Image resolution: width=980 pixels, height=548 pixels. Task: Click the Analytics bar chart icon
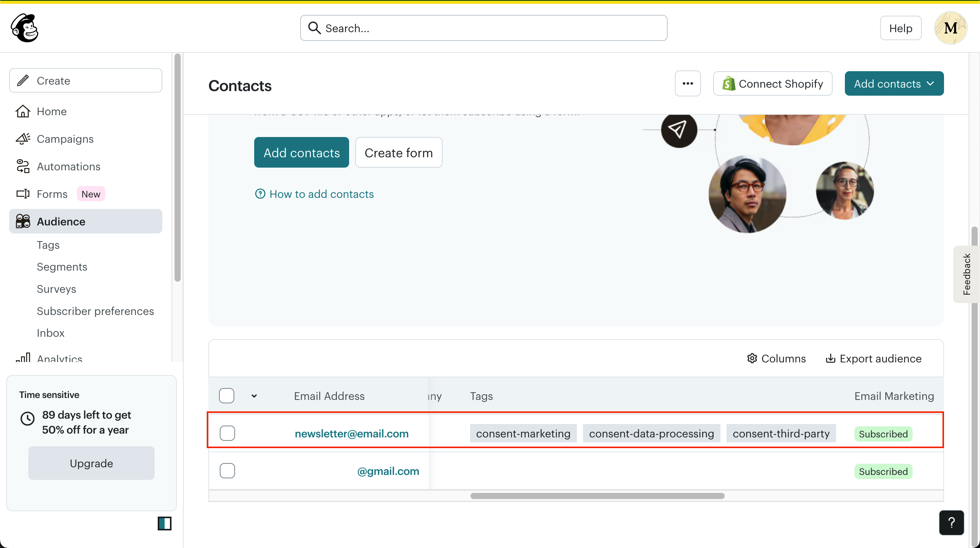(x=23, y=357)
